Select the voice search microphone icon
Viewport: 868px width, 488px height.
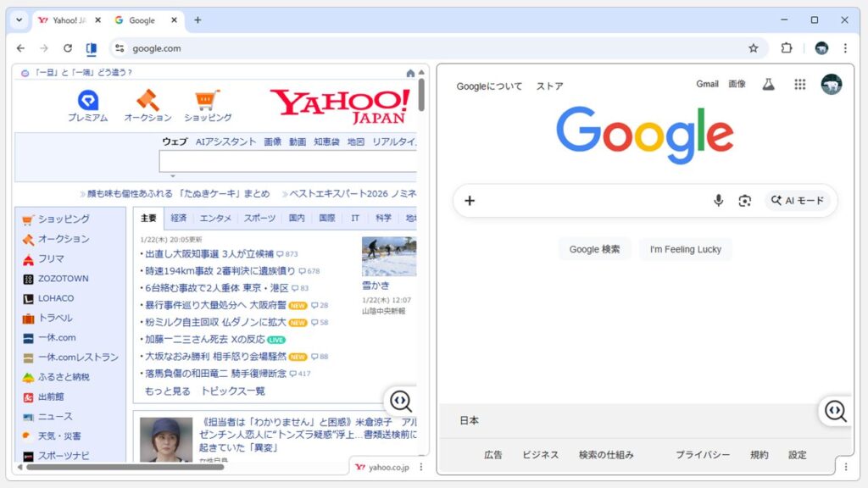(718, 200)
